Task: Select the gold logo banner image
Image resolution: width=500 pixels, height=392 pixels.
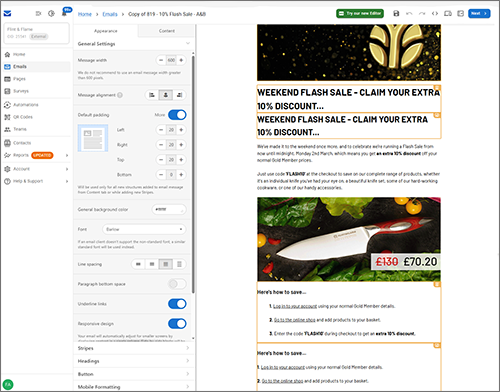Action: click(x=349, y=52)
